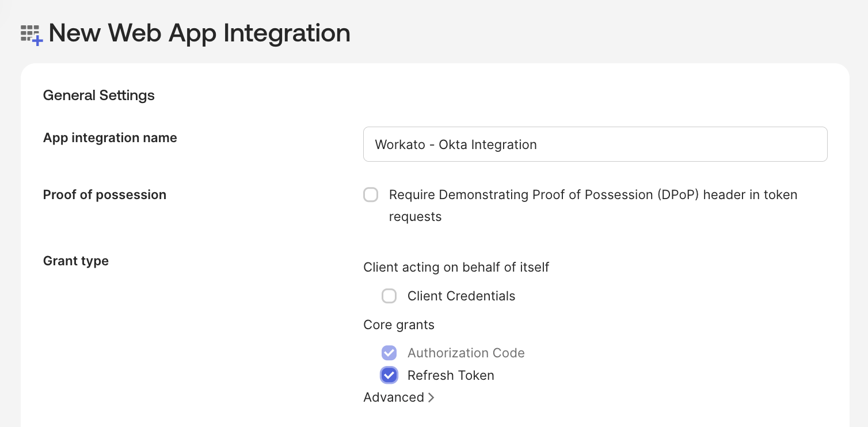Expand the Advanced grant types section
The height and width of the screenshot is (427, 868).
tap(399, 397)
